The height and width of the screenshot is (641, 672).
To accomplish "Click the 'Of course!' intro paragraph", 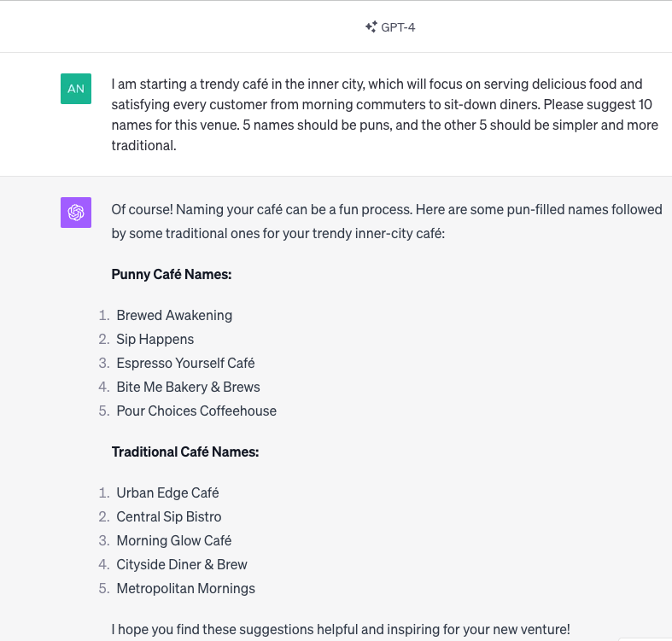I will pyautogui.click(x=386, y=220).
